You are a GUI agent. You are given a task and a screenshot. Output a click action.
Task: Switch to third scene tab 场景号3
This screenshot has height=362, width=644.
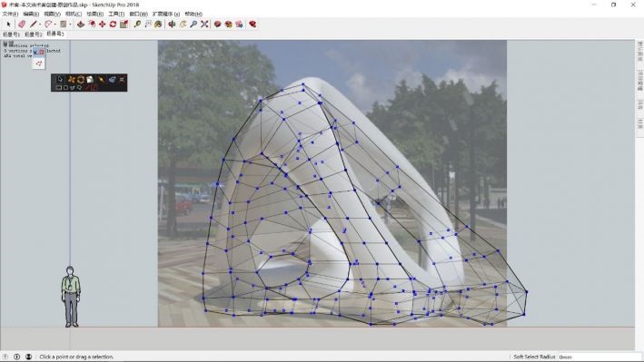point(55,34)
